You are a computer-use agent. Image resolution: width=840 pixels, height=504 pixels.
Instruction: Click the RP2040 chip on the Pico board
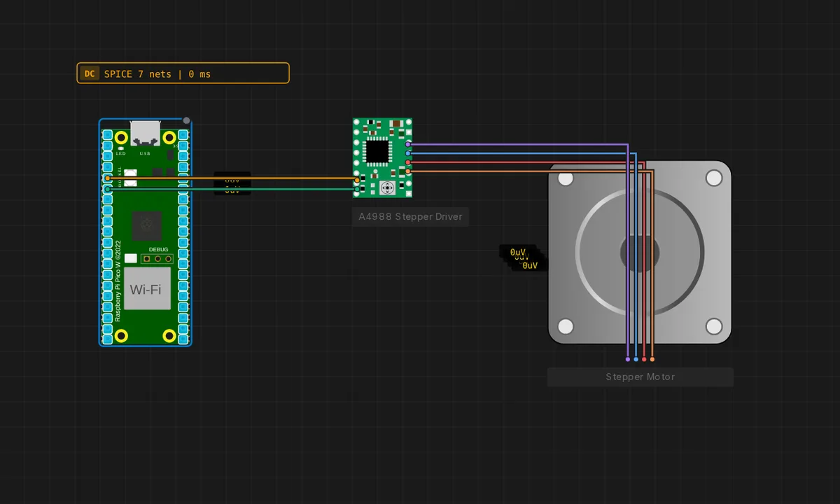[x=147, y=225]
